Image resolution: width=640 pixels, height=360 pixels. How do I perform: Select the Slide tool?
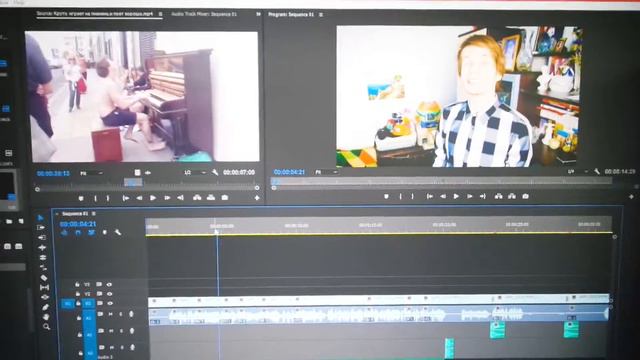[45, 297]
